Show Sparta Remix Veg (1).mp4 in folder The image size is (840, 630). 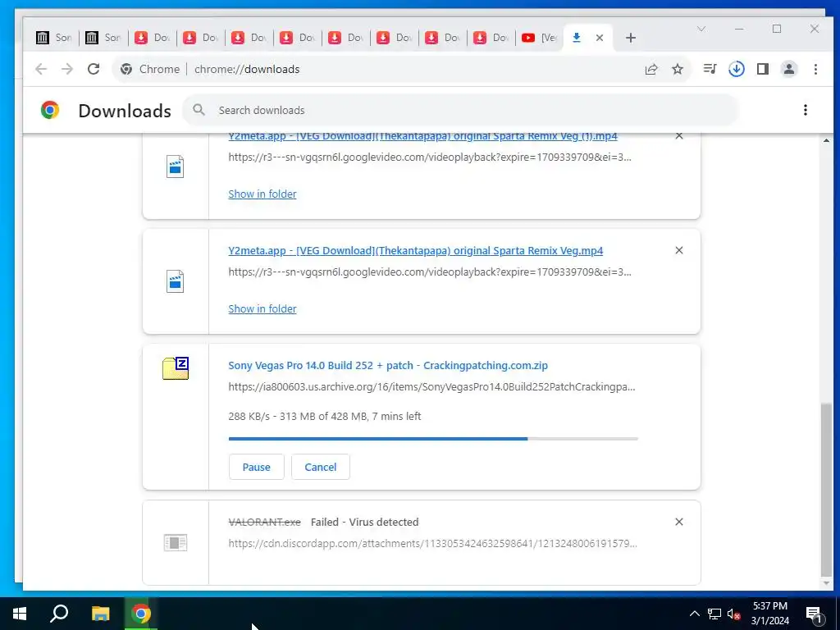click(262, 194)
